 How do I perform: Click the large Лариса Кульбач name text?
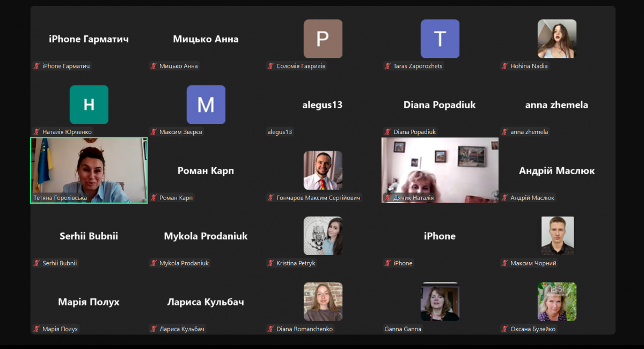tap(206, 302)
